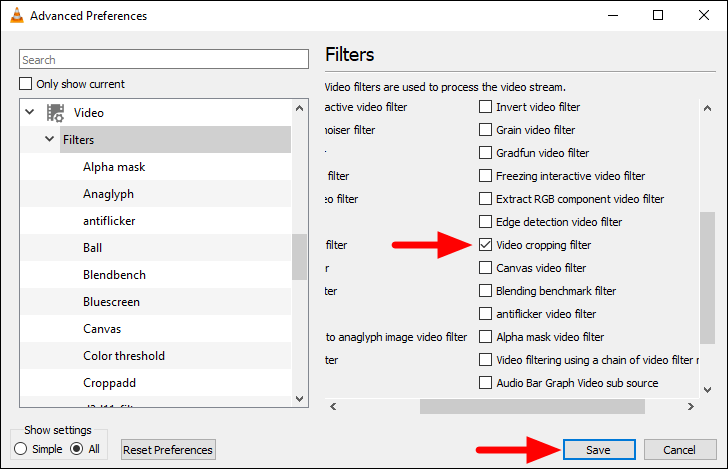Maximize the Advanced Preferences window
This screenshot has width=728, height=469.
(x=658, y=15)
